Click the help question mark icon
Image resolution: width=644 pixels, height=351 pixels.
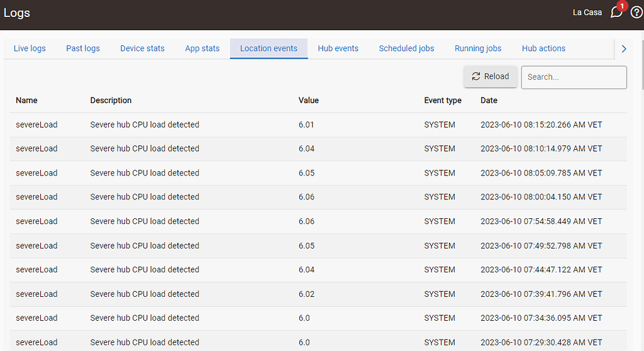636,13
